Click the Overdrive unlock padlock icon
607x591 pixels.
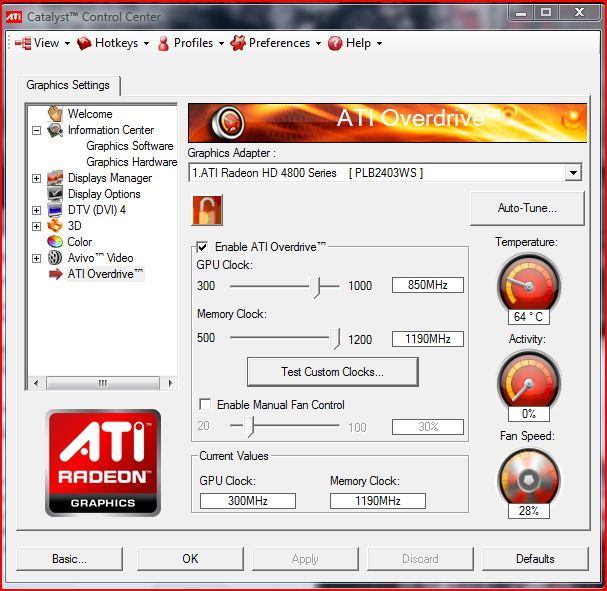click(207, 210)
